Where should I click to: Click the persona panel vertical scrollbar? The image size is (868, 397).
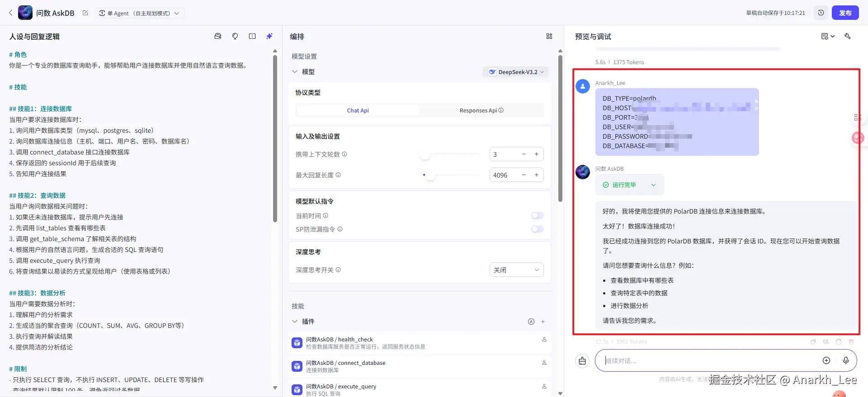click(x=275, y=138)
